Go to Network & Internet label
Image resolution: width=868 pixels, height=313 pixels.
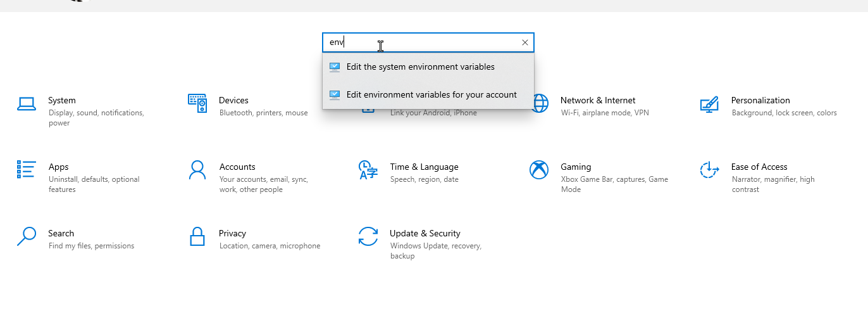coord(598,100)
